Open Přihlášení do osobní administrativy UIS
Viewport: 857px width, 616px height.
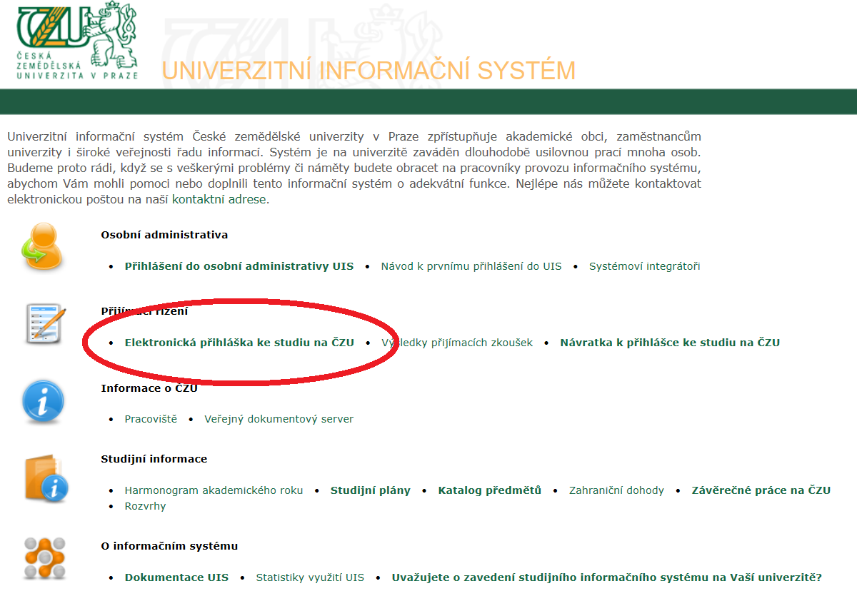point(239,266)
